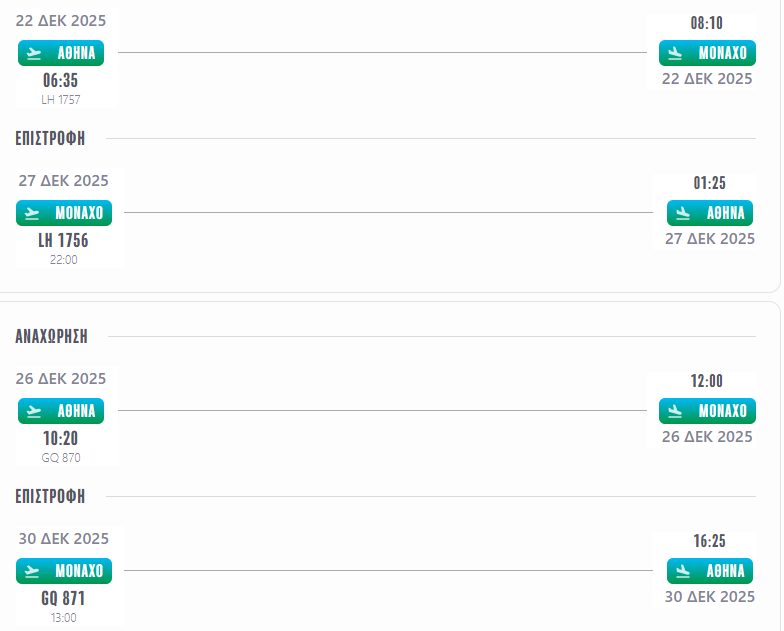
Task: Click the 22:00 departure time
Action: pos(63,260)
